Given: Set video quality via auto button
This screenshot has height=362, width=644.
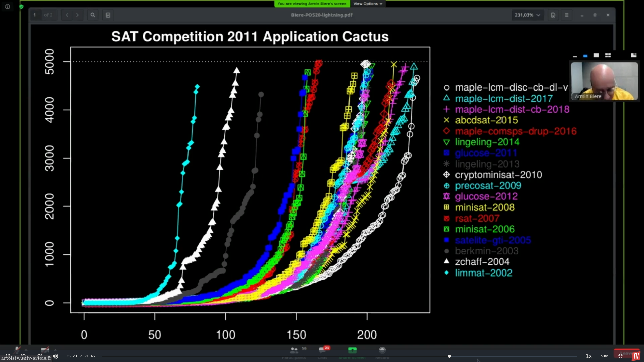Looking at the screenshot, I should (x=604, y=356).
